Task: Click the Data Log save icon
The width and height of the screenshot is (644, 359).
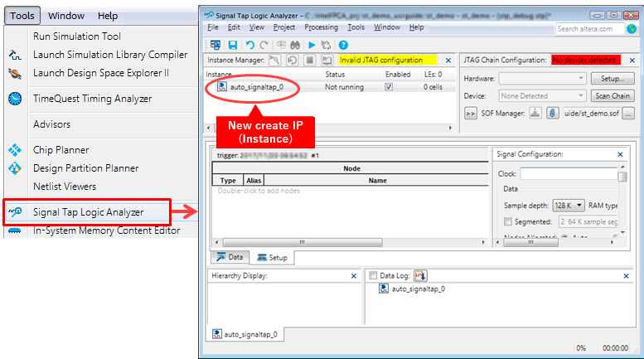Action: (x=420, y=275)
